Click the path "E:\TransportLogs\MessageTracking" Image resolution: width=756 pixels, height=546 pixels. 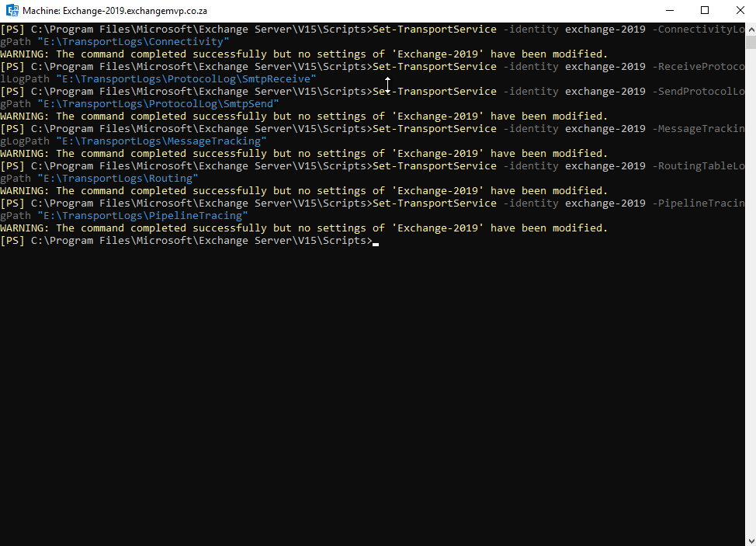[x=161, y=141]
